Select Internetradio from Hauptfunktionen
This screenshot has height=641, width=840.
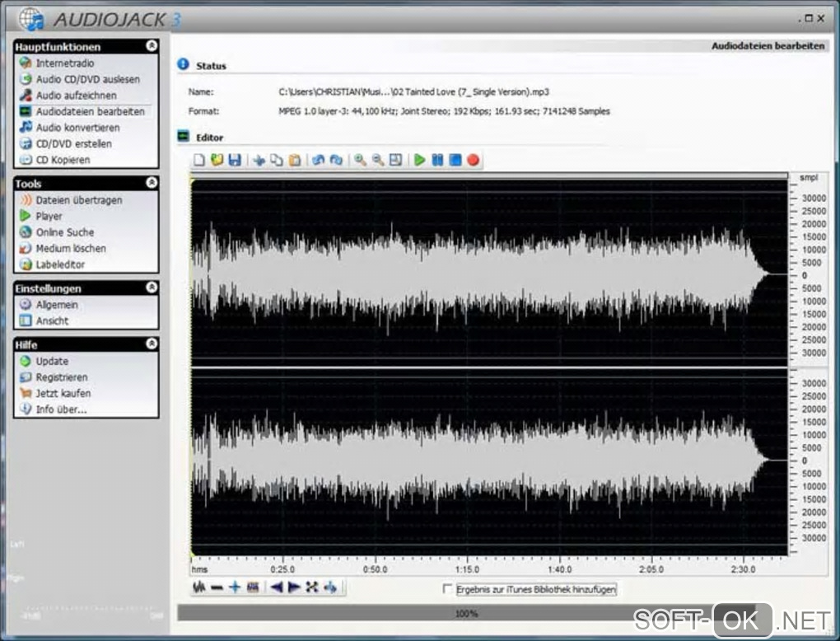tap(65, 63)
